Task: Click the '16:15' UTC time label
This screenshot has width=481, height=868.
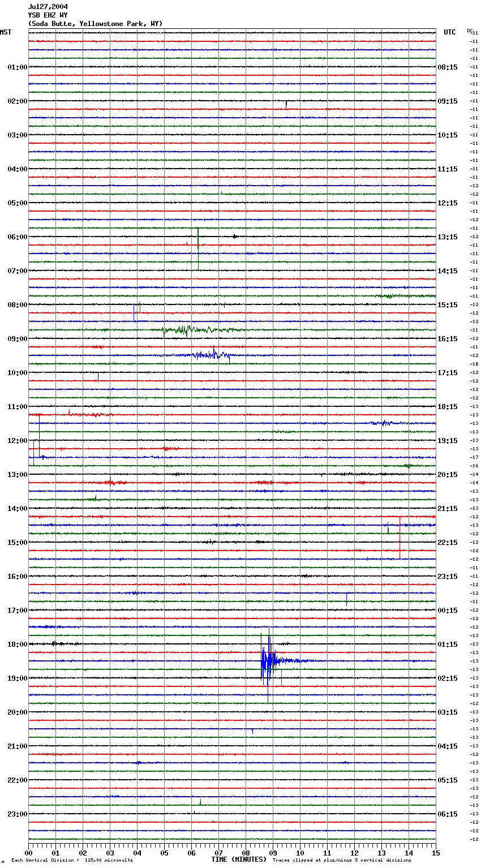Action: click(x=448, y=339)
